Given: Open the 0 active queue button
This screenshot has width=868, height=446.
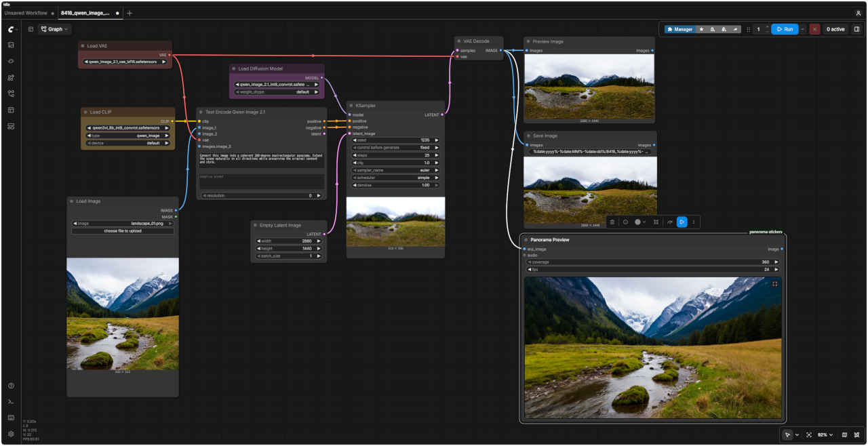Looking at the screenshot, I should (835, 29).
